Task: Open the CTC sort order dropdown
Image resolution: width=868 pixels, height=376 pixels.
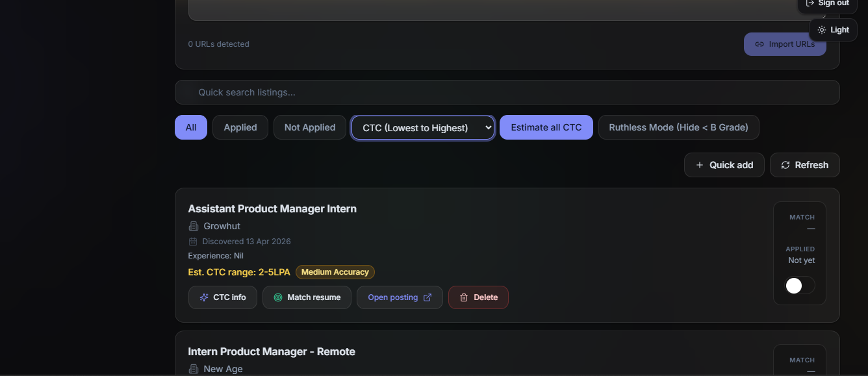Action: click(423, 128)
